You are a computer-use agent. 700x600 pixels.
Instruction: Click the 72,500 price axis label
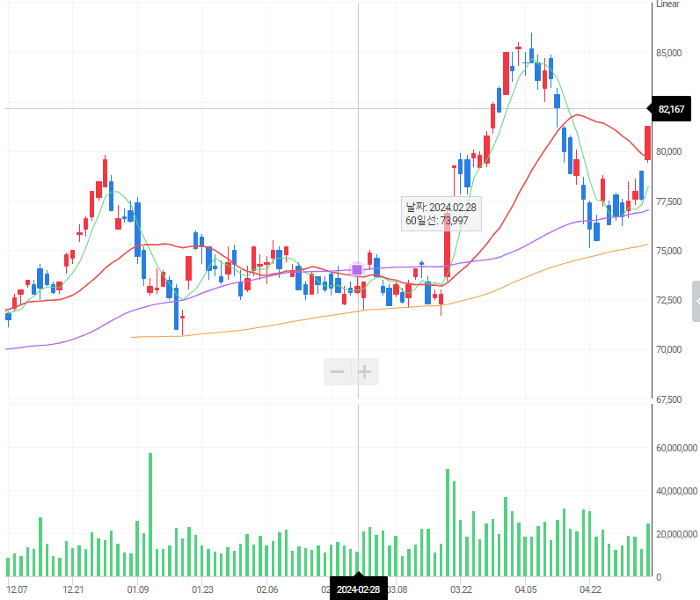[668, 300]
